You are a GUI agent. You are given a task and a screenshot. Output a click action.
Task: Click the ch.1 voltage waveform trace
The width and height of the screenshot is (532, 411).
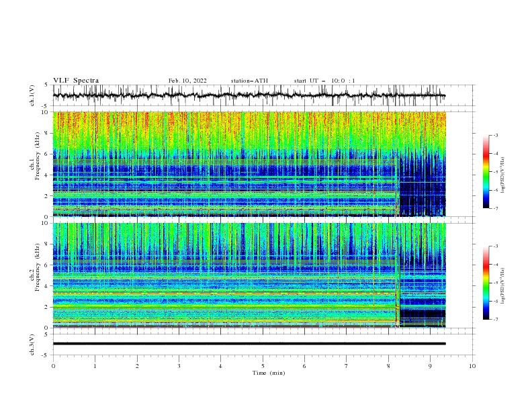coord(249,95)
